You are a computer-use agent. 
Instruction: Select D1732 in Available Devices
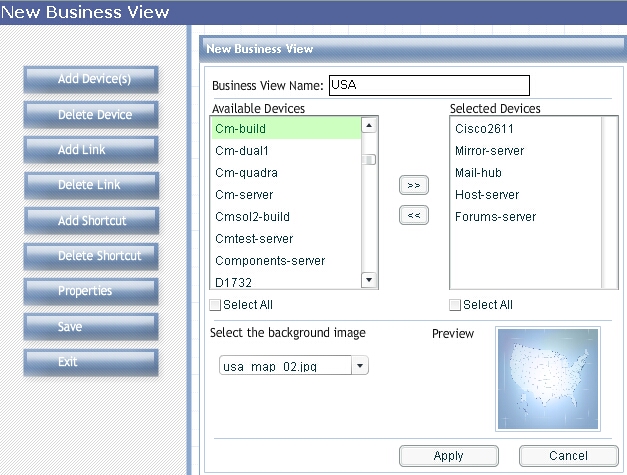click(286, 281)
